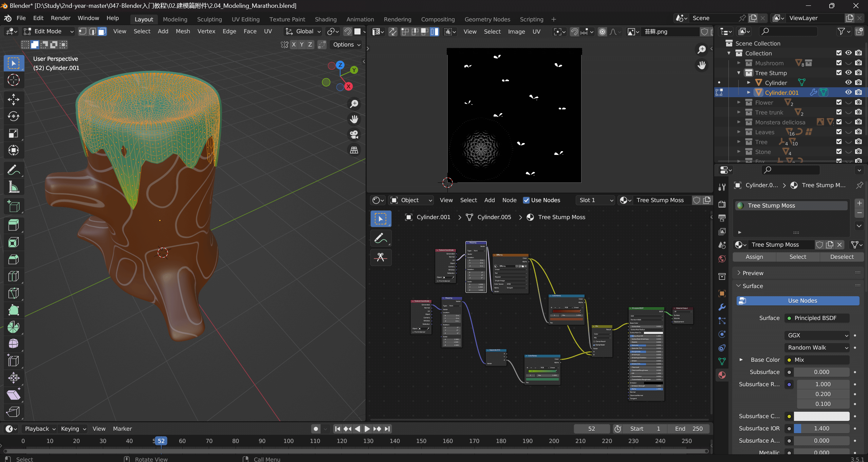The width and height of the screenshot is (868, 462).
Task: Click the current frame field showing 52
Action: click(x=591, y=429)
